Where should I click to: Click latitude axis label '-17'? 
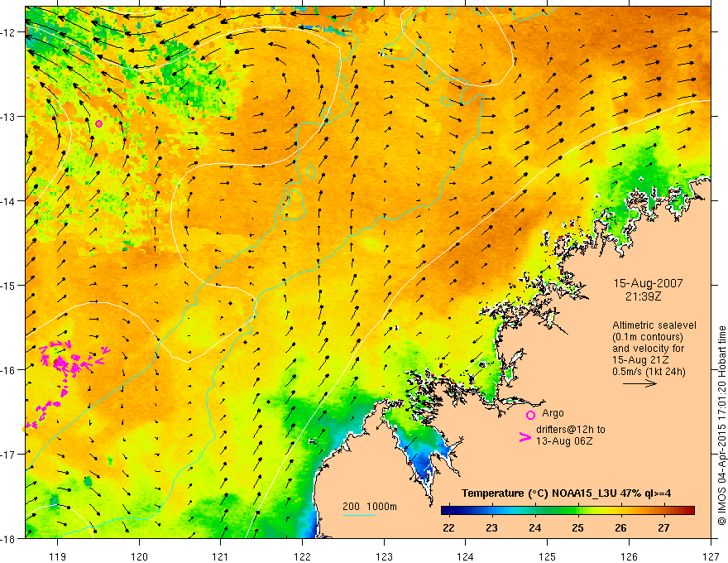(x=8, y=454)
